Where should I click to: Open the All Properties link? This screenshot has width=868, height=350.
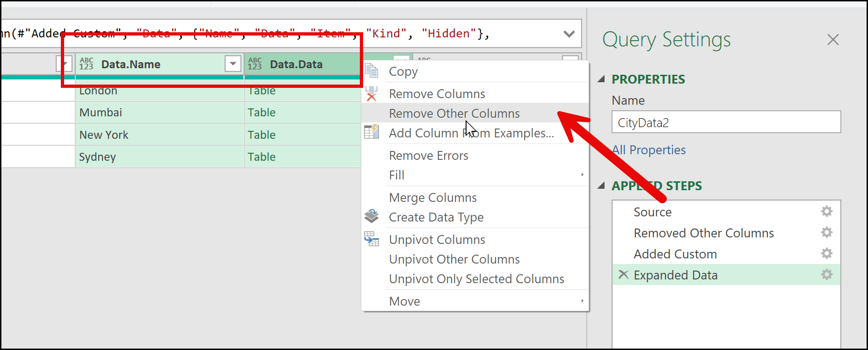pos(649,150)
